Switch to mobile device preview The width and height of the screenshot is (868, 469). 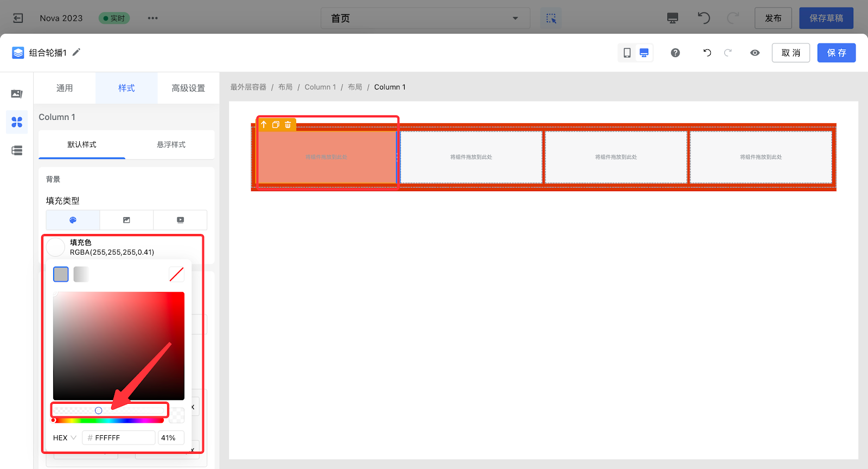tap(627, 53)
